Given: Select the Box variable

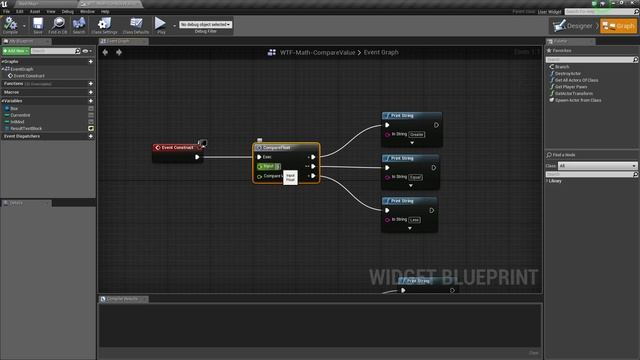Looking at the screenshot, I should point(14,109).
